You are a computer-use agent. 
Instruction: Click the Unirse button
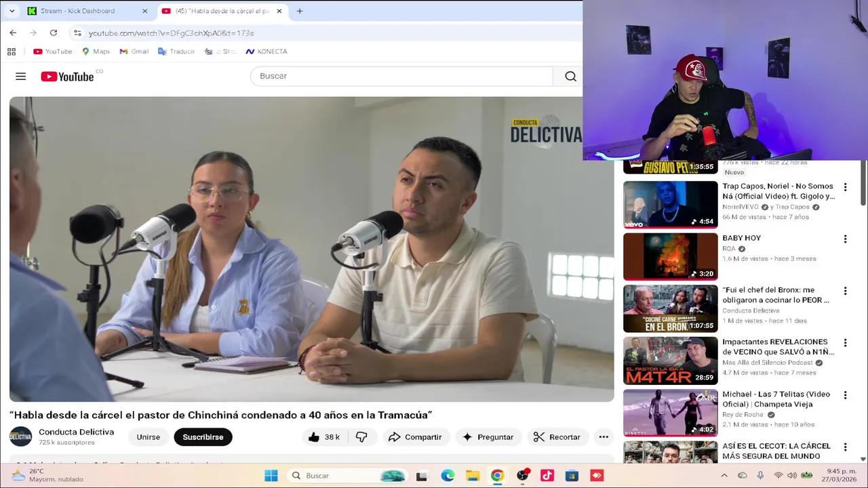click(148, 437)
